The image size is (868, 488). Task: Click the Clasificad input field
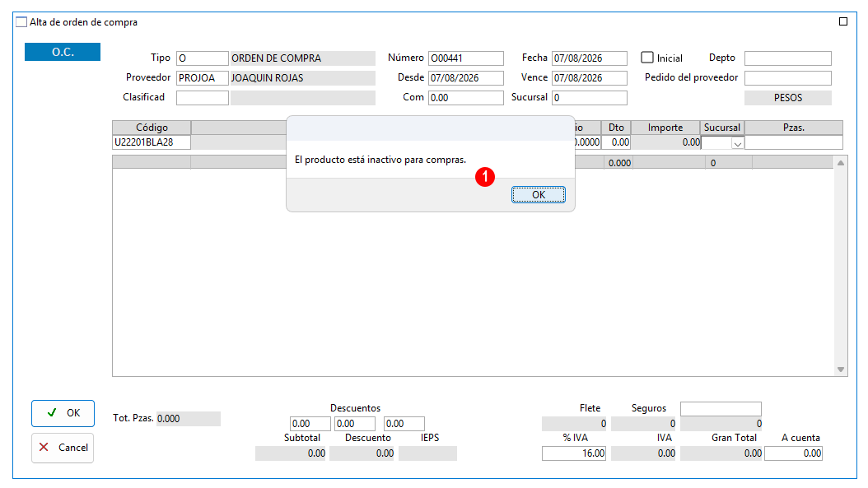[x=202, y=98]
